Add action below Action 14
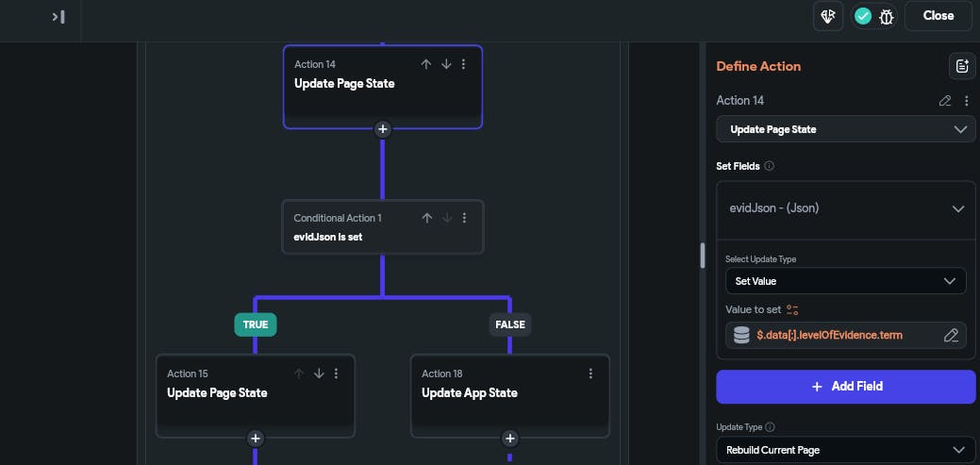 click(383, 129)
